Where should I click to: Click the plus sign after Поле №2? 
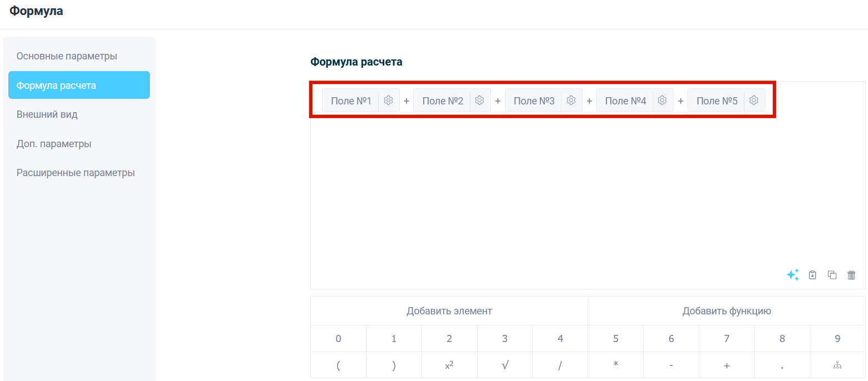tap(498, 101)
